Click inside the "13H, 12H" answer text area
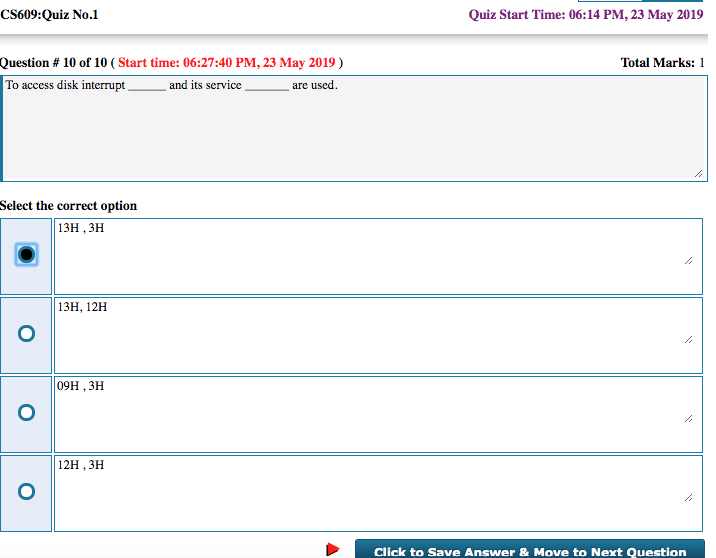Viewport: 716px width, 558px height. coord(370,335)
